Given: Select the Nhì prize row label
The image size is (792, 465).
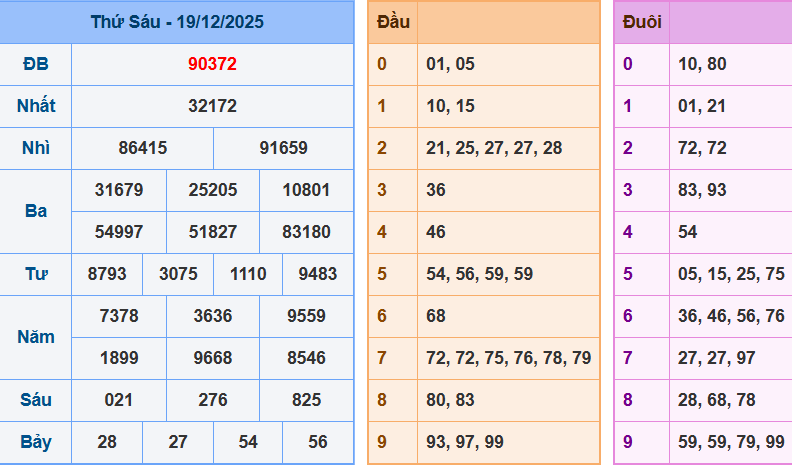Looking at the screenshot, I should (36, 148).
